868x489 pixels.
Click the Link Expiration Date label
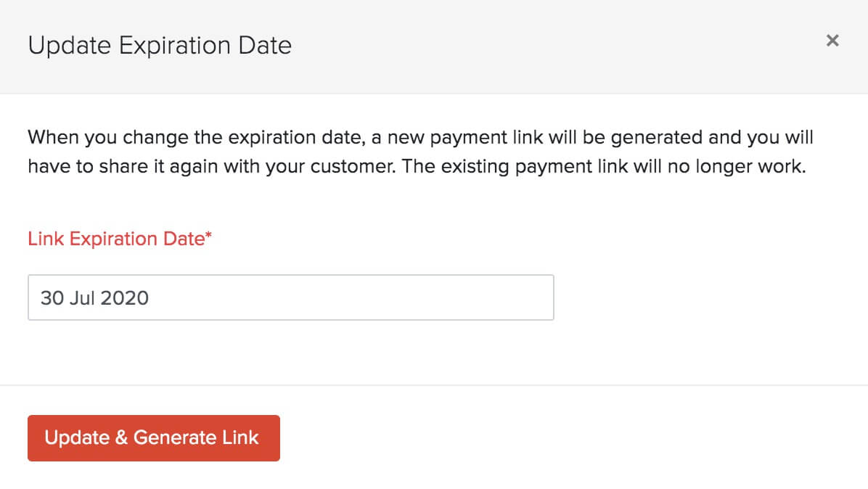tap(119, 238)
